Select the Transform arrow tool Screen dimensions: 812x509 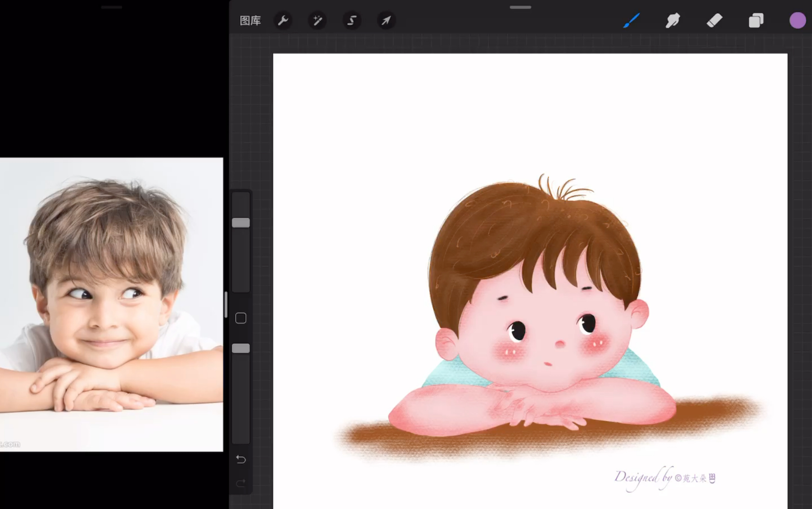click(386, 20)
